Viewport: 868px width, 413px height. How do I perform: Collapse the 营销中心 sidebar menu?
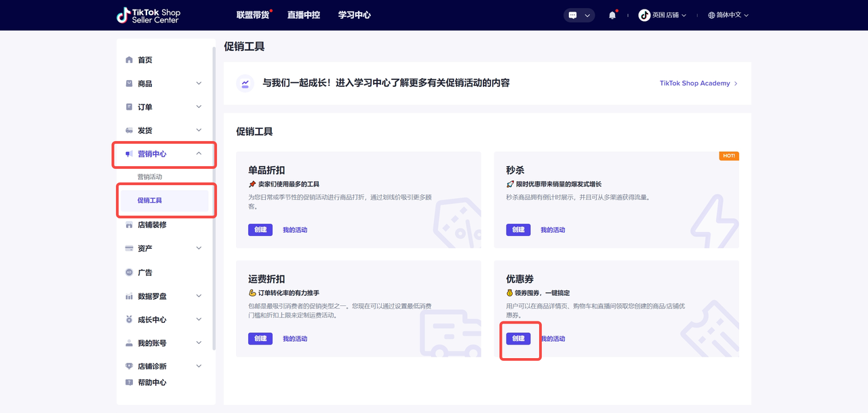(199, 154)
